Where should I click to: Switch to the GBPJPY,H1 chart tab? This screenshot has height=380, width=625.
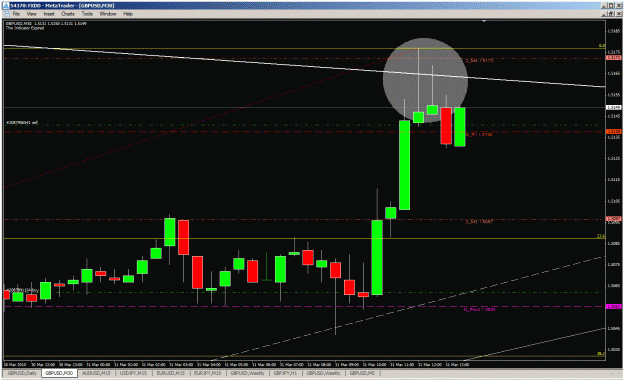tap(285, 373)
